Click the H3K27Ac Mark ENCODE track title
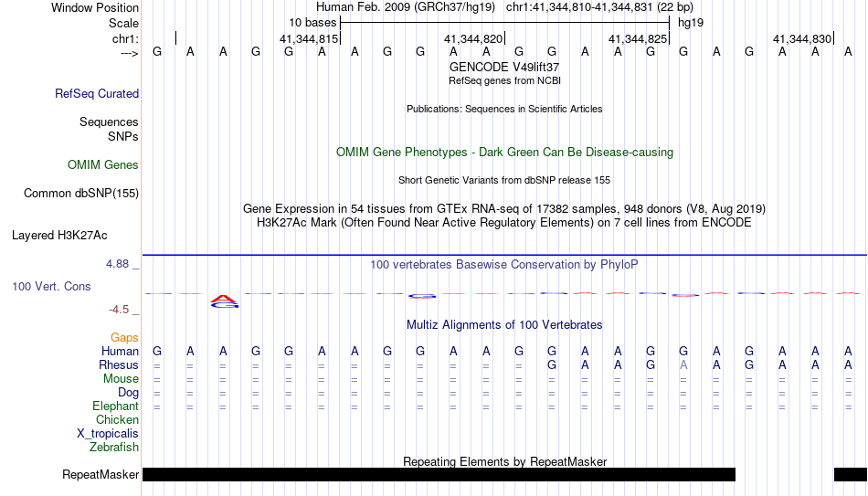868x496 pixels. (x=504, y=223)
